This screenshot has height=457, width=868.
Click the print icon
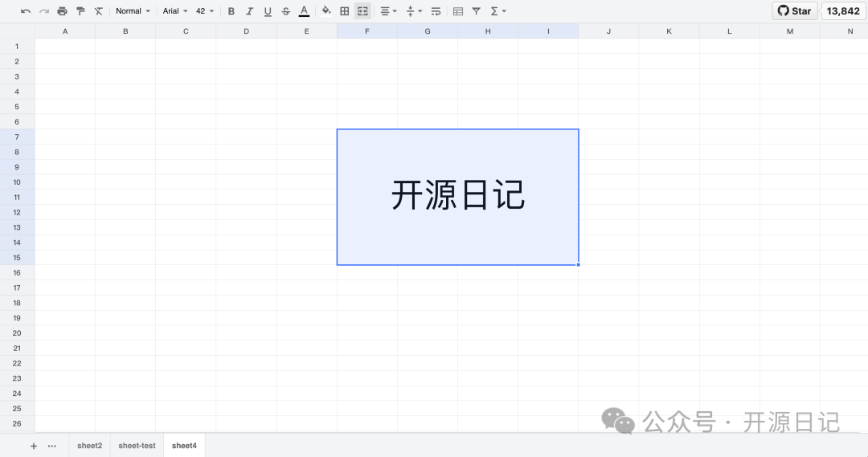(x=62, y=11)
